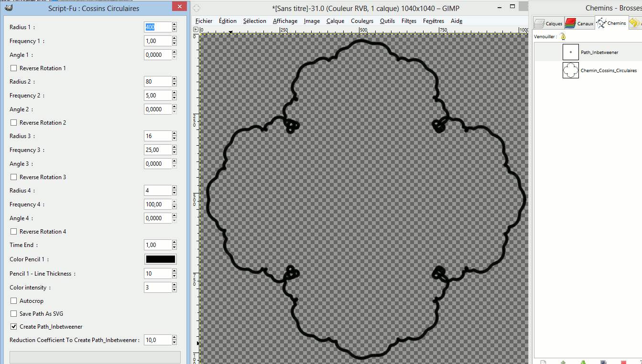Open the Fenêtres menu
This screenshot has height=364, width=642.
pyautogui.click(x=434, y=21)
